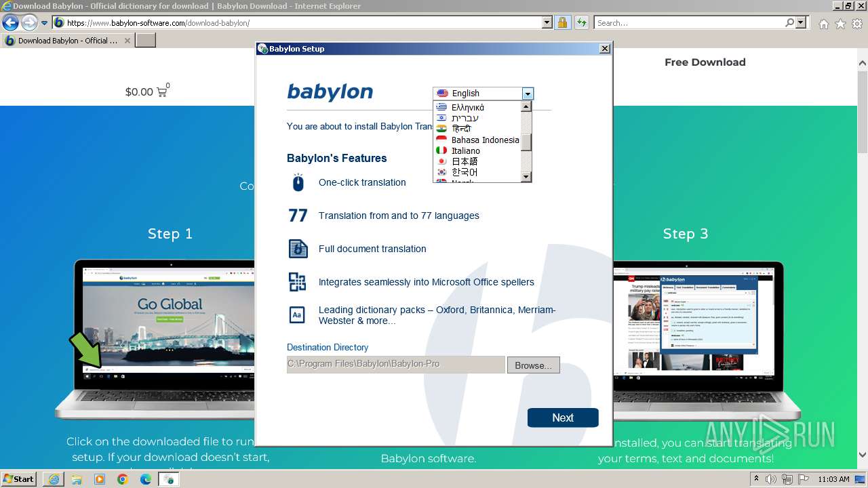
Task: Click the Home icon in IE
Action: (823, 24)
